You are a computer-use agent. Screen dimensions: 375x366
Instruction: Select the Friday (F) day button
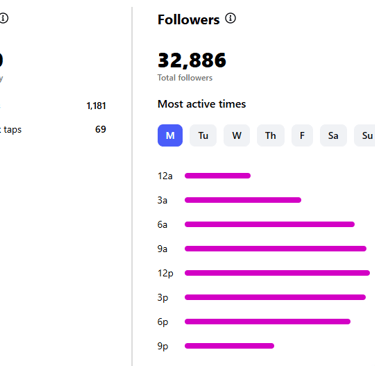coord(302,135)
